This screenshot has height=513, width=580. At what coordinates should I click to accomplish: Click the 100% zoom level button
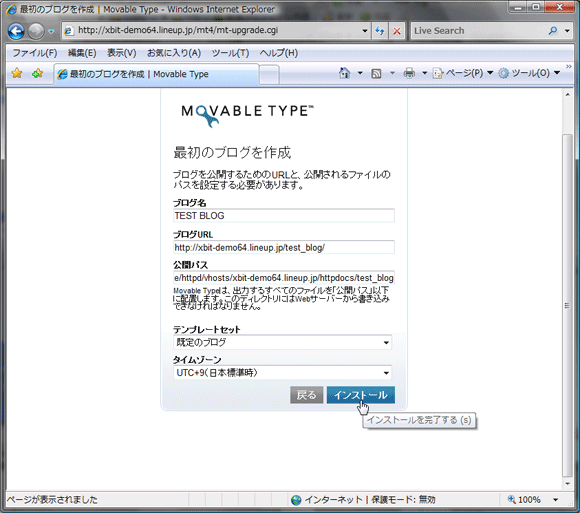click(x=525, y=500)
